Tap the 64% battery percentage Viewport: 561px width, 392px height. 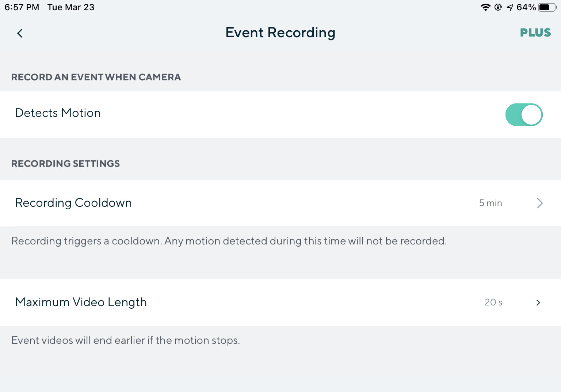(526, 7)
